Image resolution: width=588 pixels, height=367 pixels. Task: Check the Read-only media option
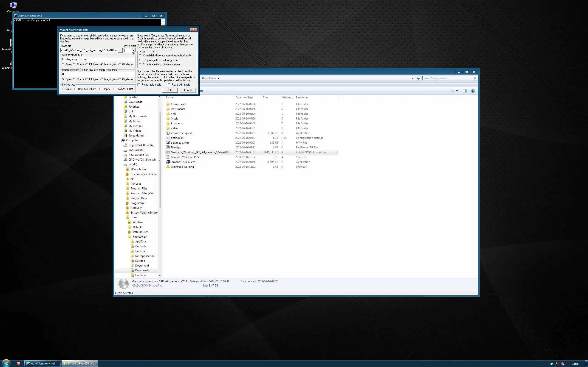[169, 85]
